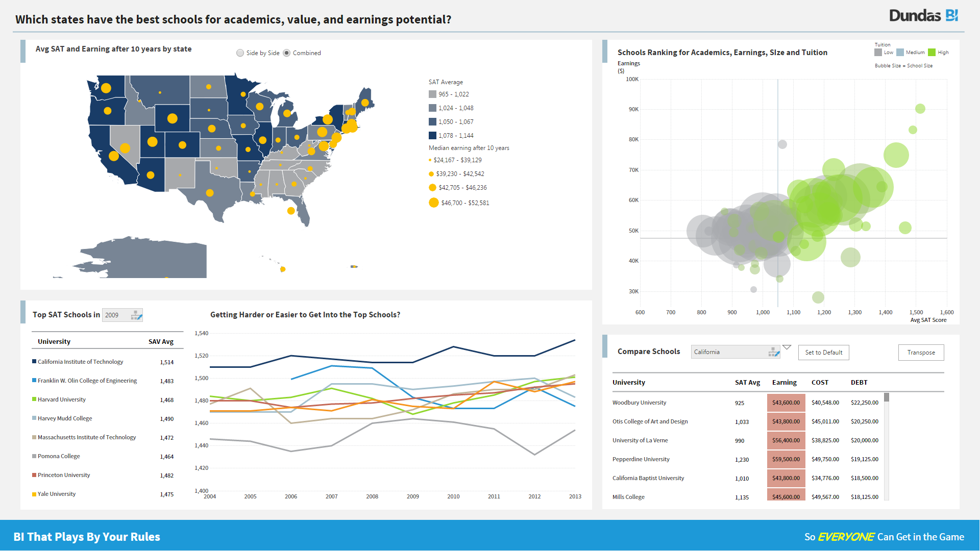Click the $24,167 - $39,129 earning legend dot
980x551 pixels.
point(430,160)
